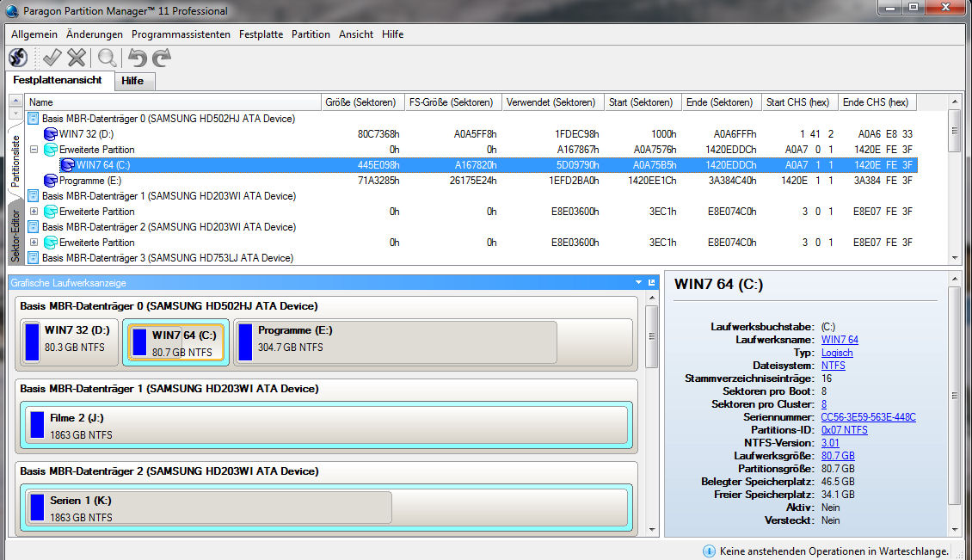Image resolution: width=972 pixels, height=560 pixels.
Task: Click the Start CHS (hex) column header
Action: [x=799, y=102]
